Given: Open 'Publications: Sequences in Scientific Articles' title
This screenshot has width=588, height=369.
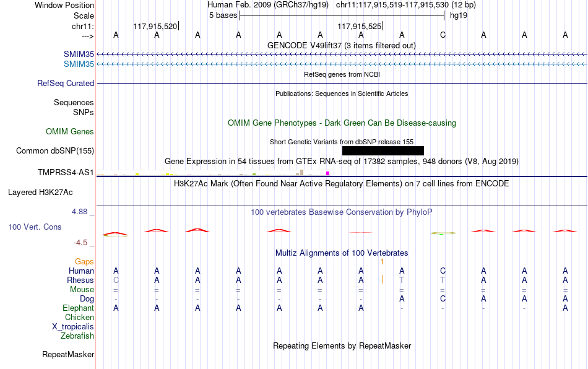Looking at the screenshot, I should pos(342,93).
